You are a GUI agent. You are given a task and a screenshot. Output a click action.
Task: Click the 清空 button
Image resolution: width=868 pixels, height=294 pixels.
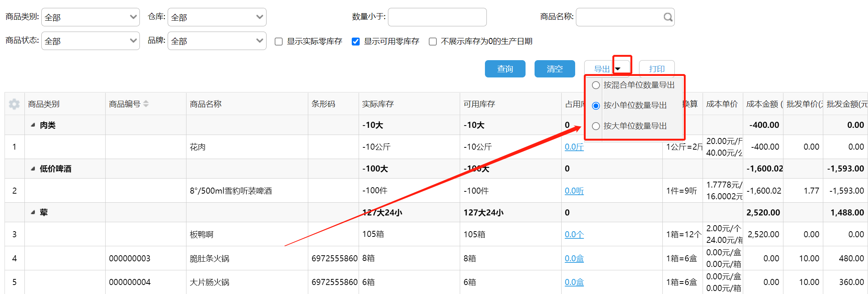(554, 69)
